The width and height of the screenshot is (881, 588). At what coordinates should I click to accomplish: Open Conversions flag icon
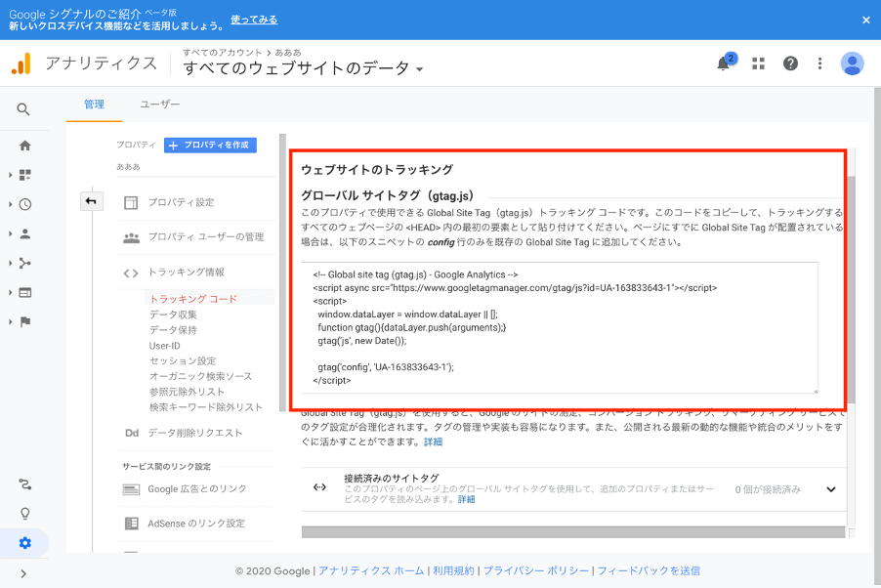(x=24, y=321)
